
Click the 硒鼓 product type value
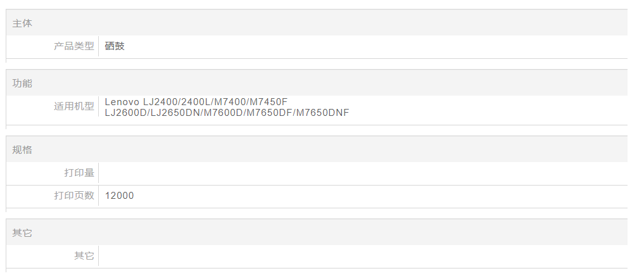click(x=115, y=46)
